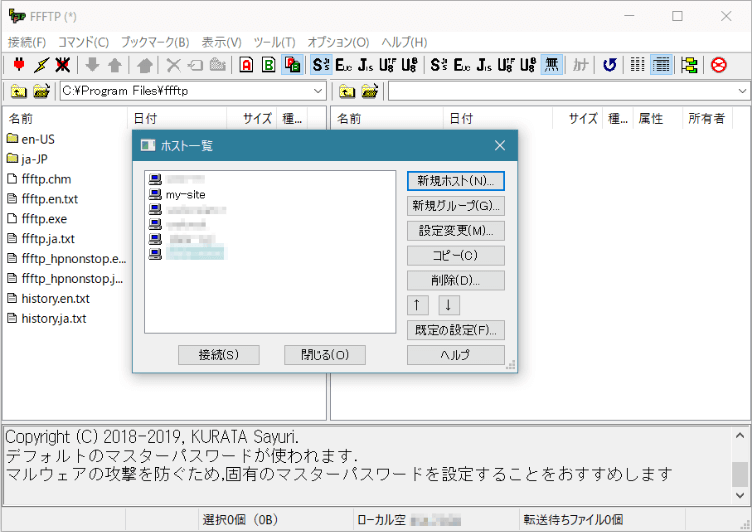The width and height of the screenshot is (752, 532).
Task: Click the Create Folder toolbar icon
Action: pyautogui.click(x=218, y=65)
